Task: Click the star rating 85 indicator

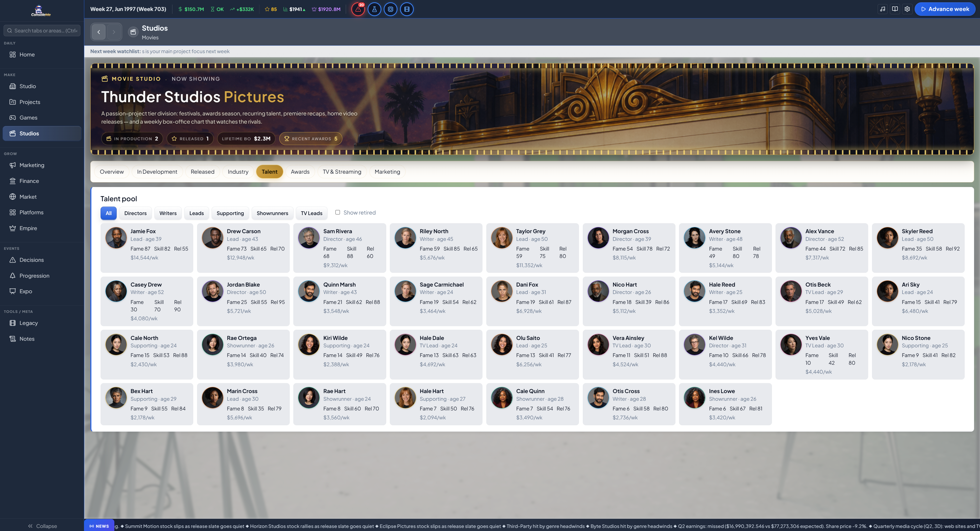Action: (x=271, y=9)
